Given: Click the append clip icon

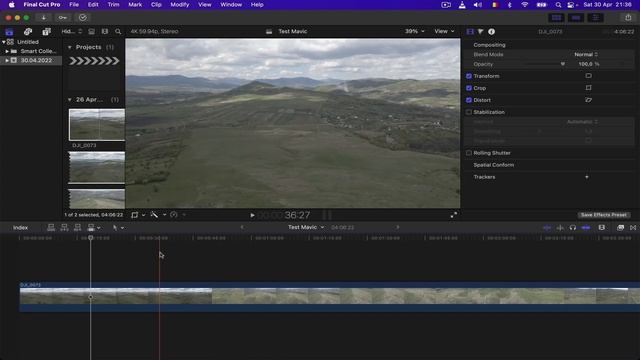Looking at the screenshot, I should (78, 228).
